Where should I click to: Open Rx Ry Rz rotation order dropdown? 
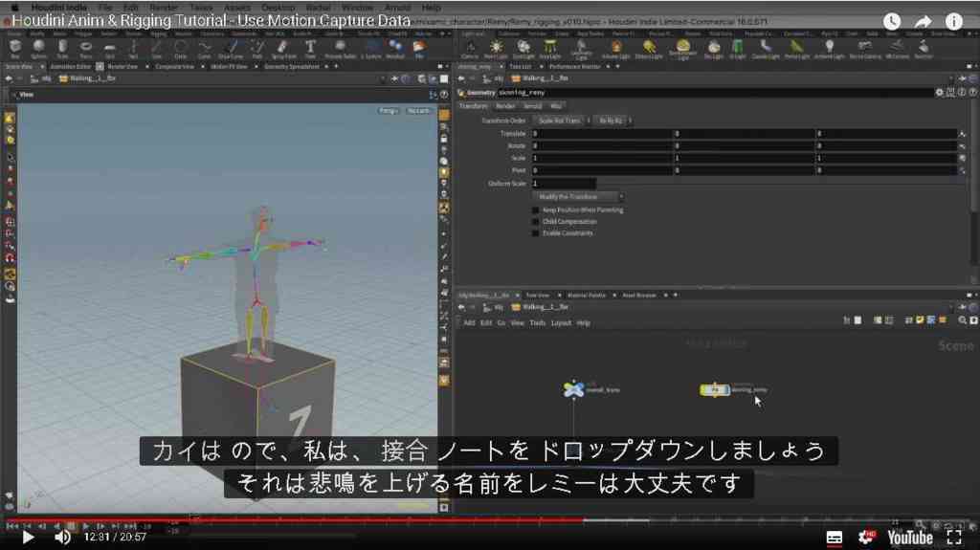pos(613,120)
